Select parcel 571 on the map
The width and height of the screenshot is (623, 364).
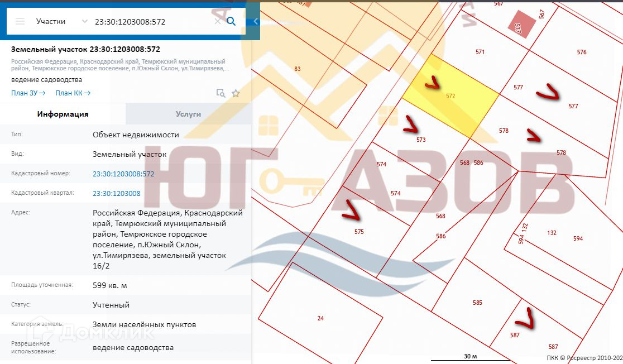click(480, 52)
